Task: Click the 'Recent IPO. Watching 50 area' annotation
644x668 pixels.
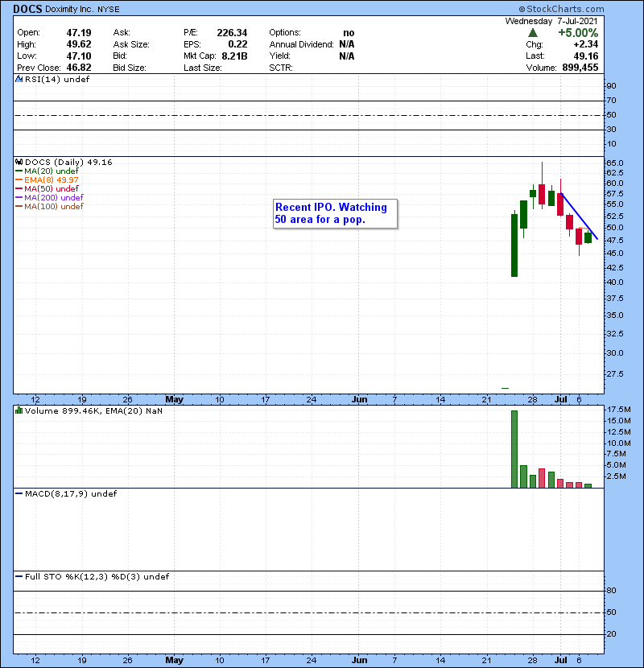Action: (335, 213)
